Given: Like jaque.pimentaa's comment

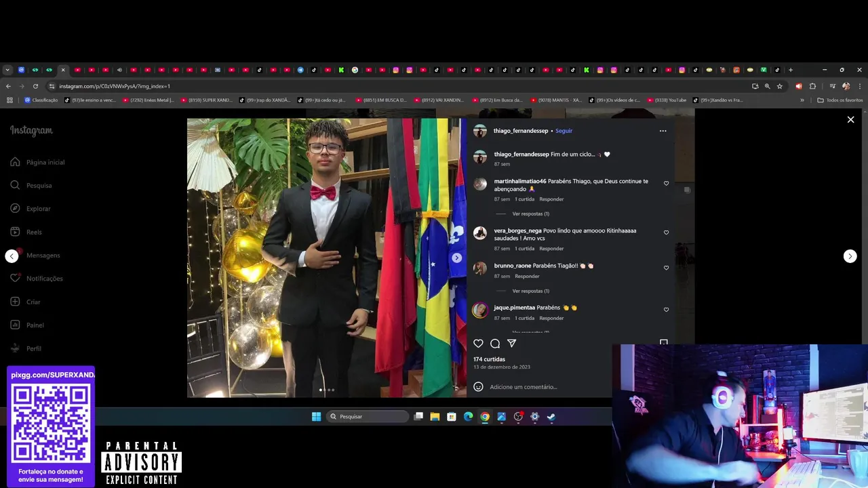Looking at the screenshot, I should pyautogui.click(x=666, y=310).
